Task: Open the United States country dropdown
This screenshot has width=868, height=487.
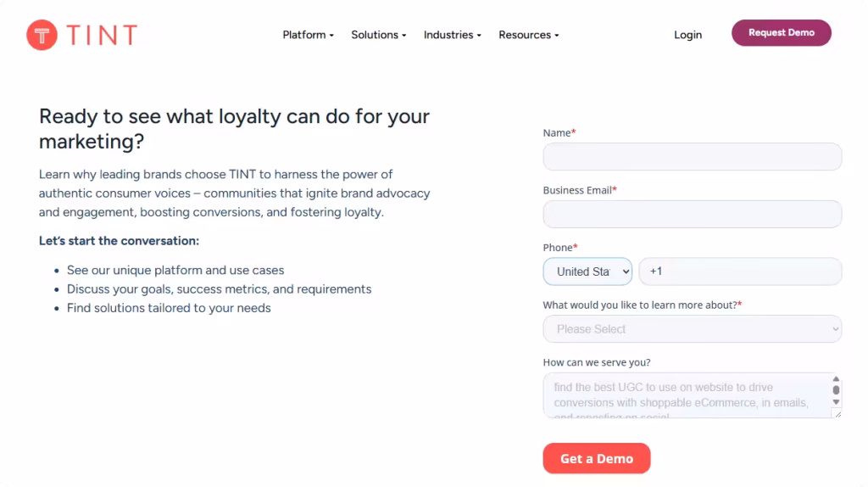Action: point(587,271)
